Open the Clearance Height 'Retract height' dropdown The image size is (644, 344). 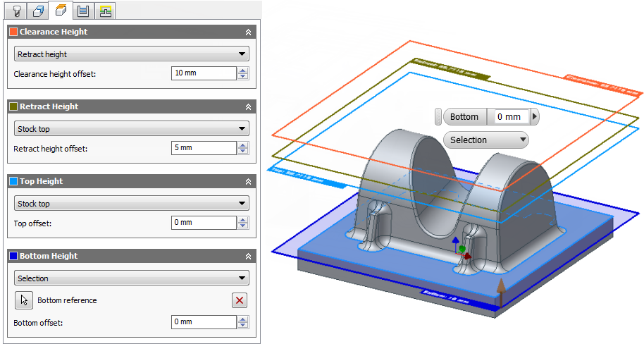click(132, 54)
